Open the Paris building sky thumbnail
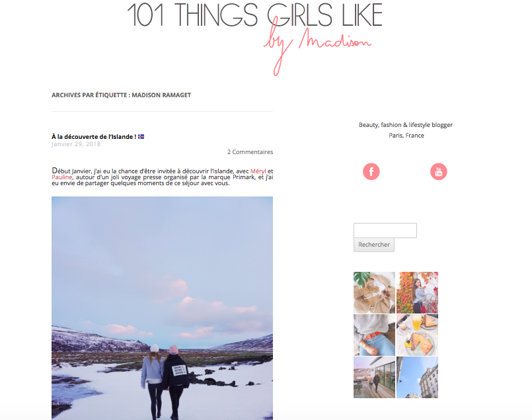This screenshot has width=532, height=420. [x=417, y=377]
